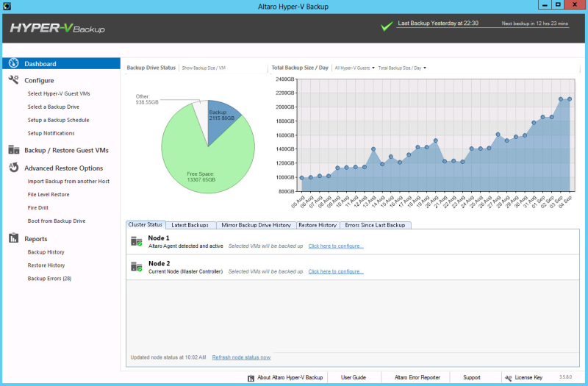Click the Node 2 heading

[x=159, y=263]
